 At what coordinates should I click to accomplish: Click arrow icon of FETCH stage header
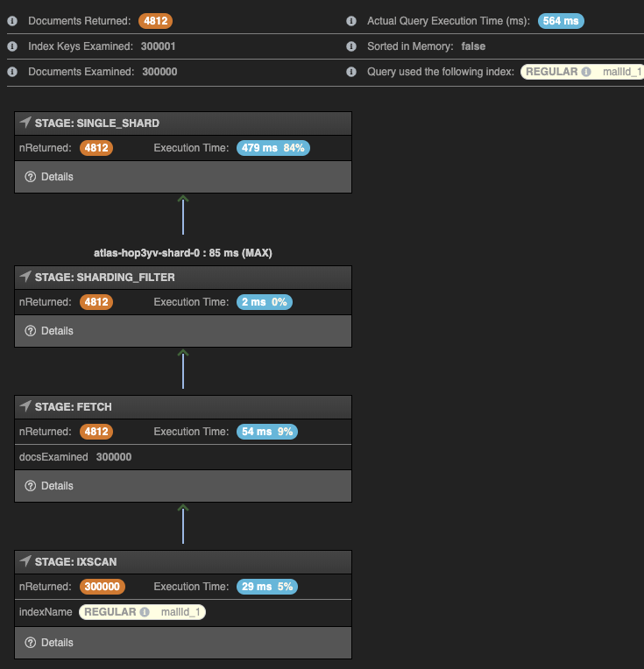pyautogui.click(x=25, y=406)
